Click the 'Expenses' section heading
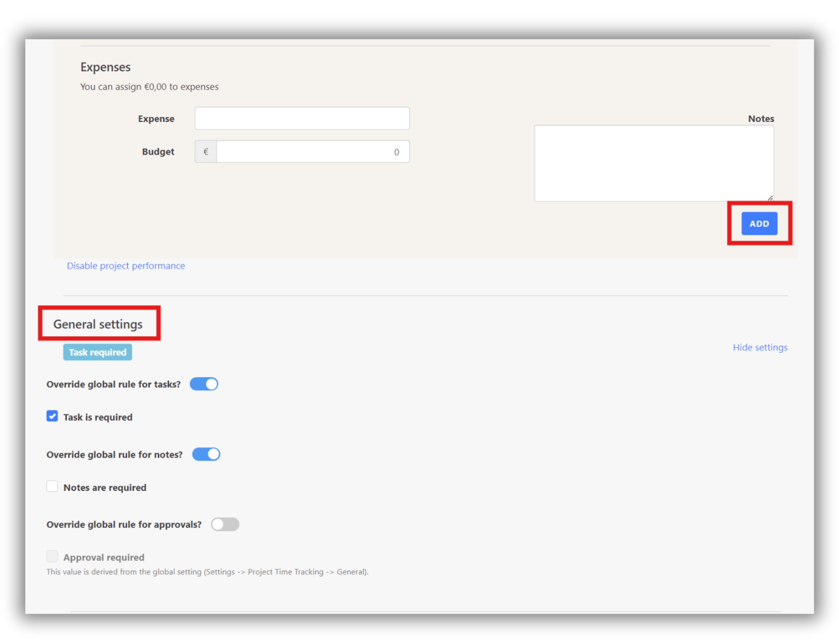839x644 pixels. (x=105, y=67)
